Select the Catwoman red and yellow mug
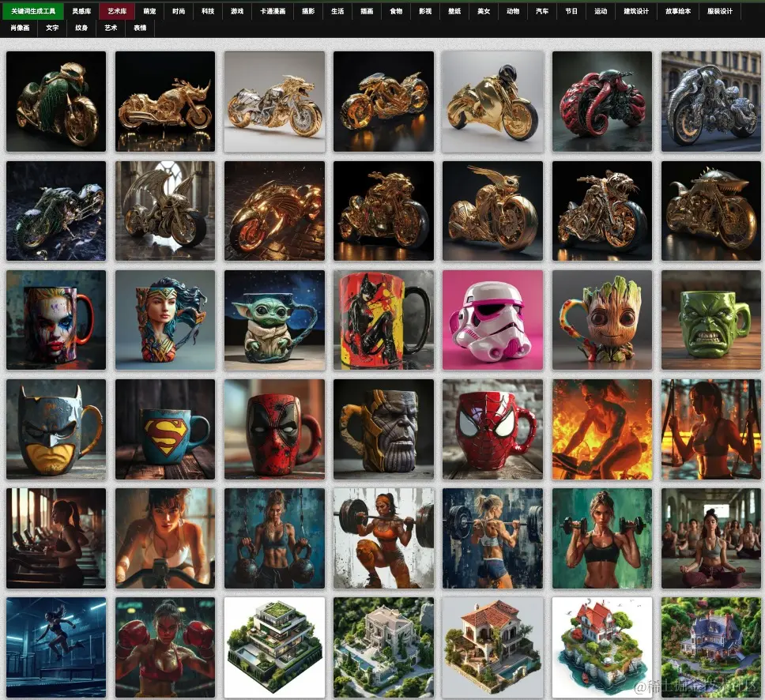Screen dimensions: 765x700 [x=383, y=320]
